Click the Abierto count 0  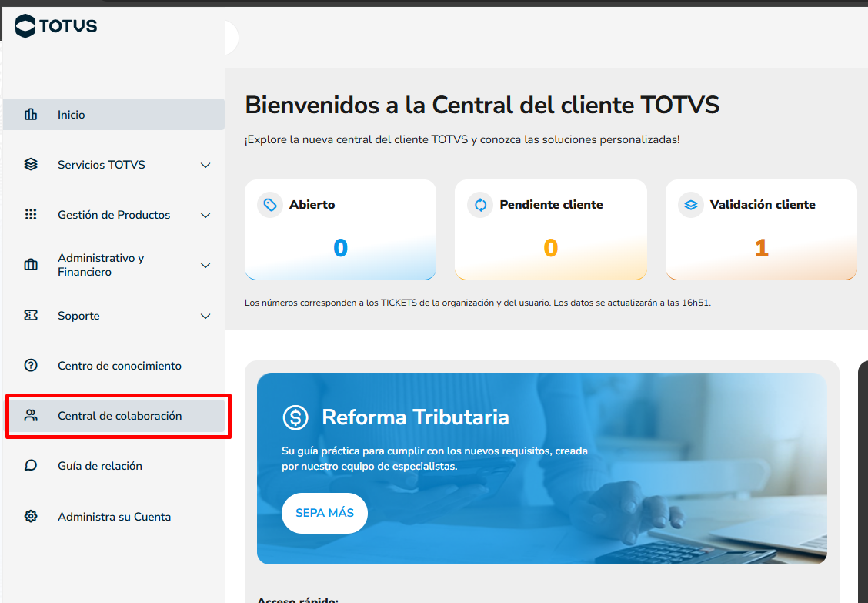340,248
